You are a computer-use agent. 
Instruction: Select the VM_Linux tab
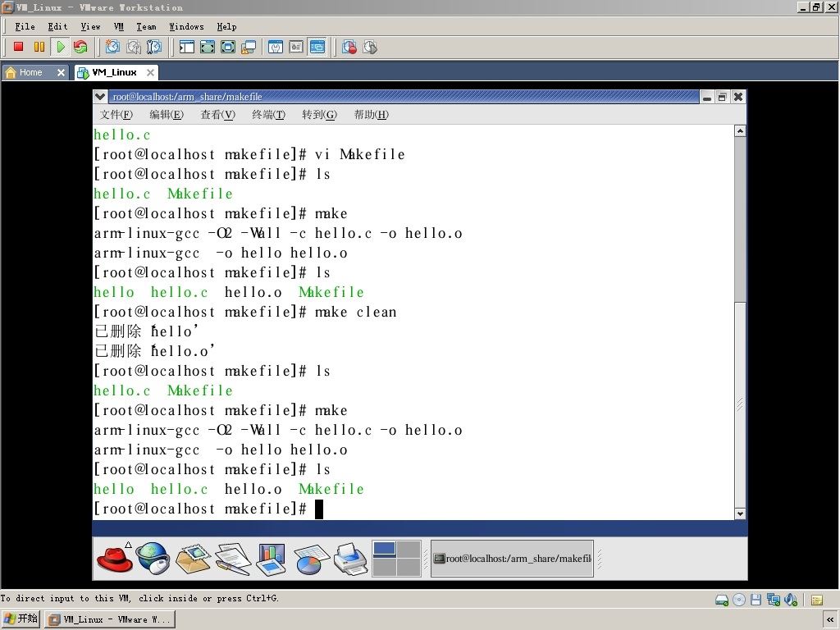pos(114,72)
